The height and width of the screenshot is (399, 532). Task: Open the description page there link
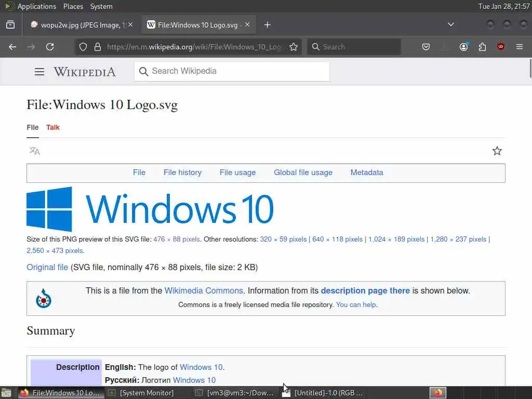[365, 291]
